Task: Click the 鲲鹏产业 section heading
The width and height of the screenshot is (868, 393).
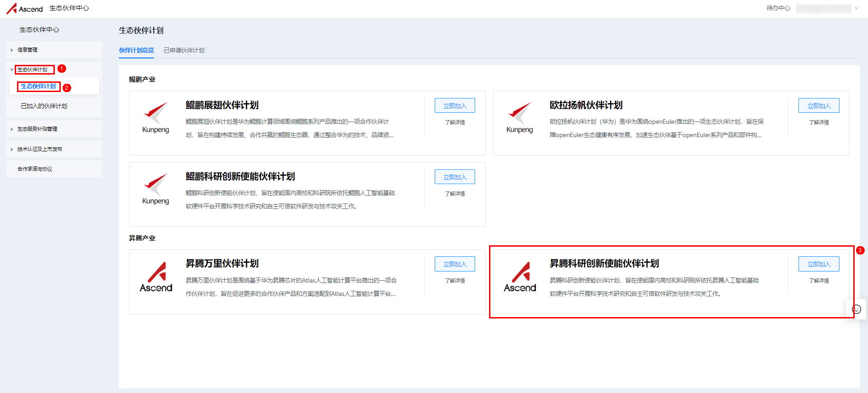Action: [142, 80]
